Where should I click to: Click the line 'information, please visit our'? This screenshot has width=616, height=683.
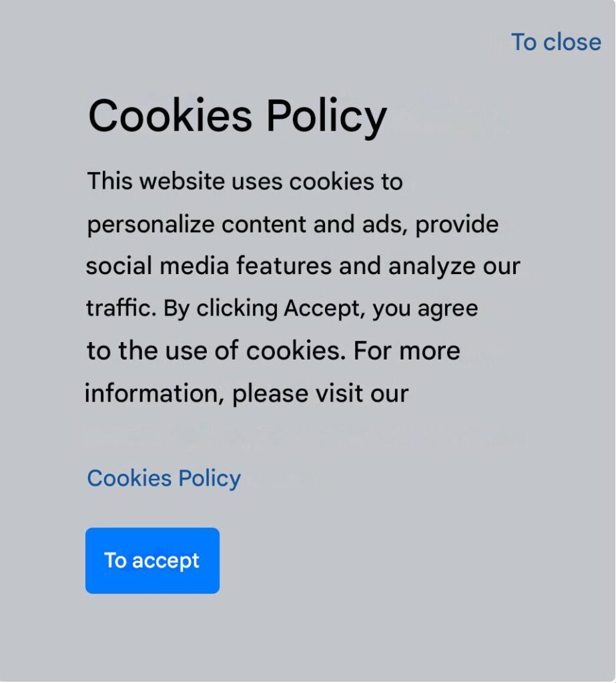click(x=246, y=394)
